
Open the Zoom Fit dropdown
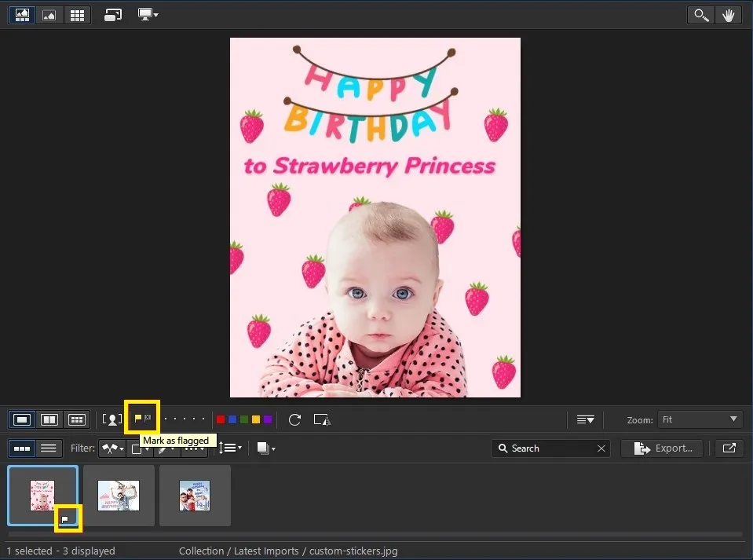tap(700, 419)
